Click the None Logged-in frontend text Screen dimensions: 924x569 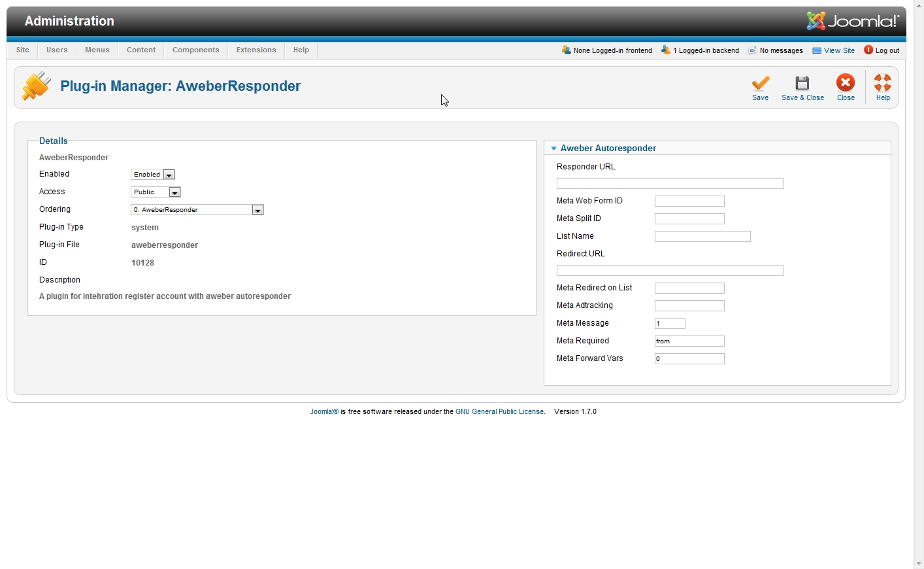tap(613, 50)
